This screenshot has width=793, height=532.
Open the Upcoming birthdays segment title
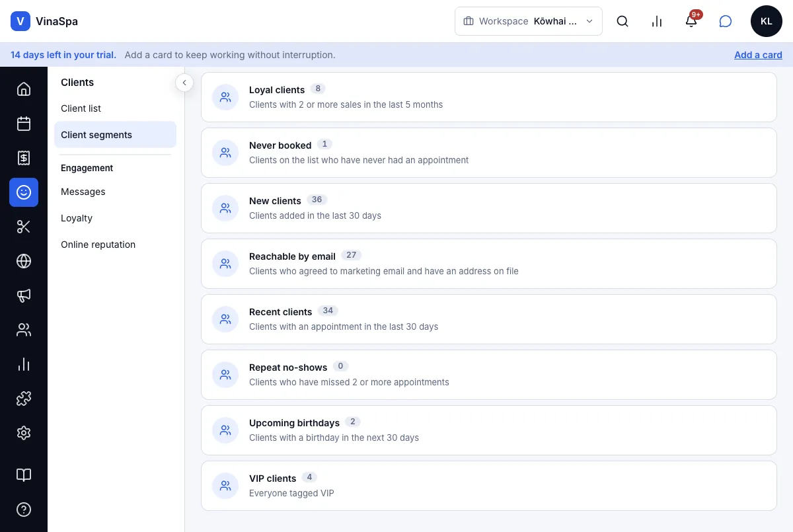(x=294, y=423)
